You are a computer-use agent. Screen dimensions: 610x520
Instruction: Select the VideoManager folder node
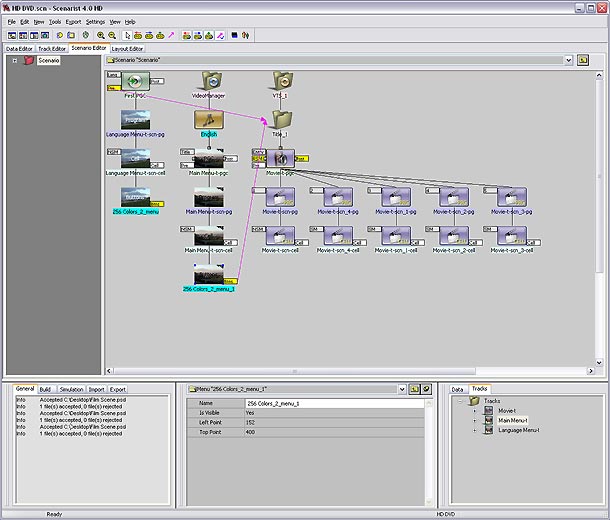coord(210,81)
